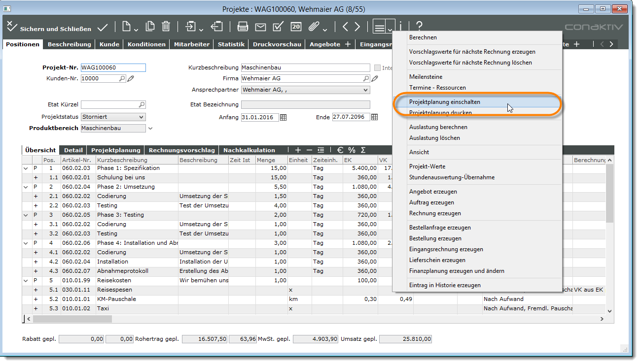This screenshot has height=364, width=640.
Task: Toggle the checkbox right of Kurzbeschreibung
Action: click(x=378, y=68)
